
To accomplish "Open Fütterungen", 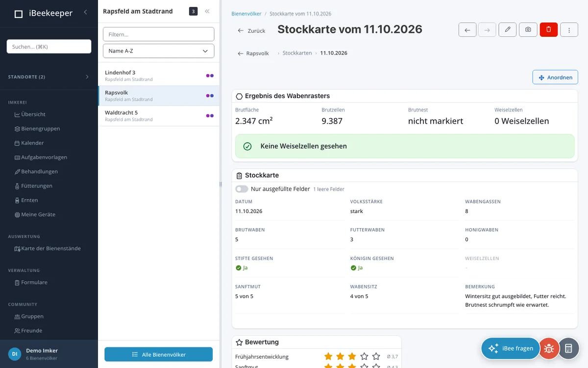I will click(33, 185).
